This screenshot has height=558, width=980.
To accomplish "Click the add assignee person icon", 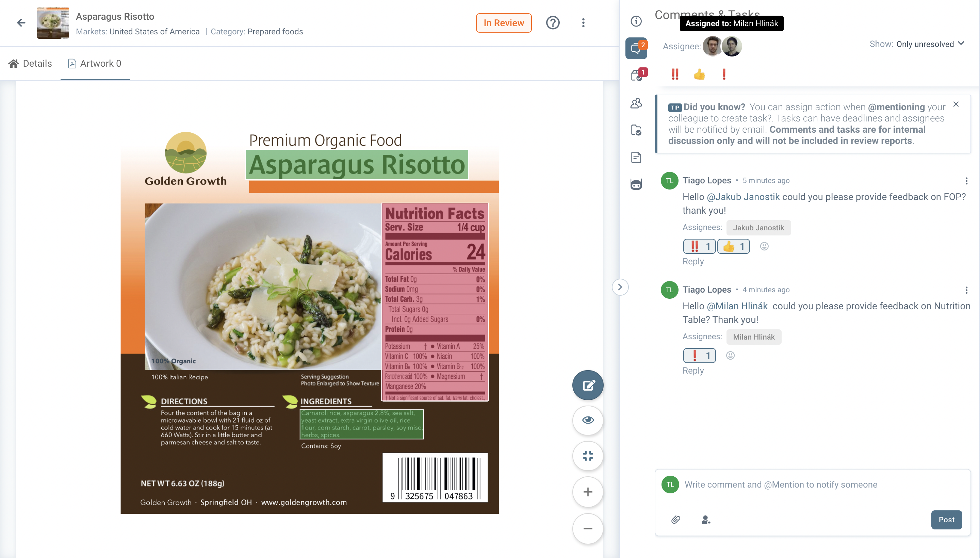I will click(x=706, y=520).
